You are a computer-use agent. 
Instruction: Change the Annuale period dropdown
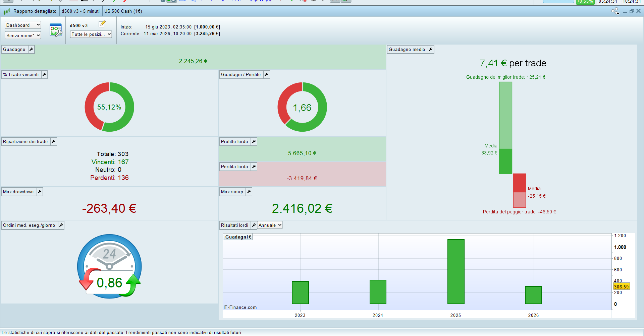pyautogui.click(x=270, y=225)
